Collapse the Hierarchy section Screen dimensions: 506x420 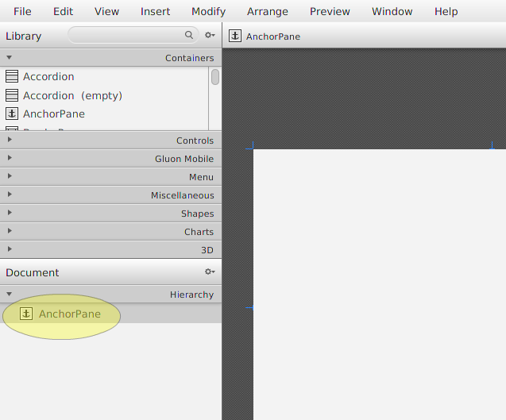[10, 295]
